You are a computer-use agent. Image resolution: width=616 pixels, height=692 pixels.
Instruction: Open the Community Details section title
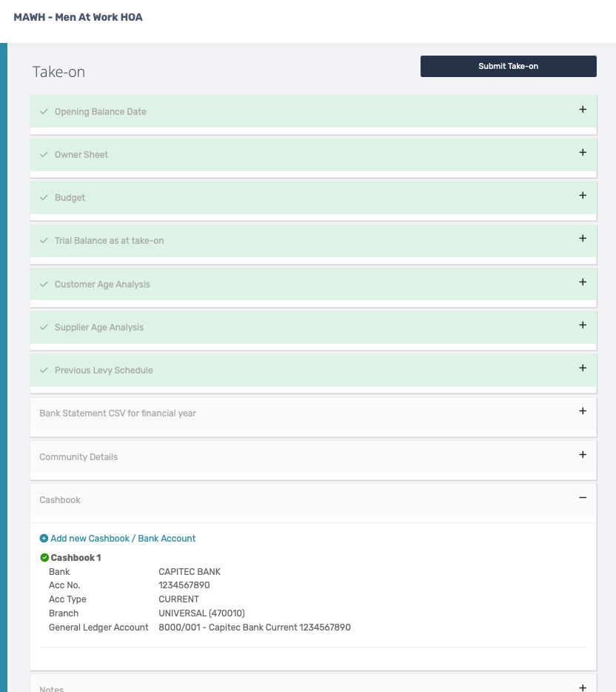click(78, 457)
